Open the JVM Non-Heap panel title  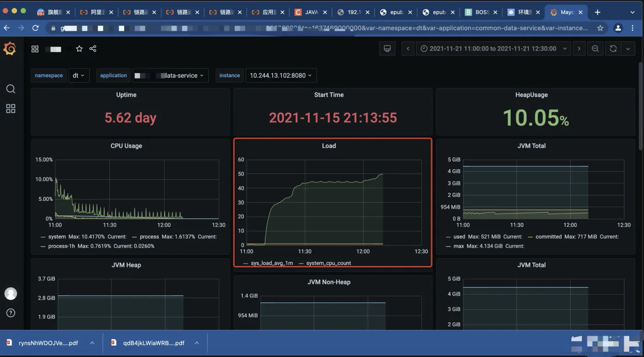(x=328, y=282)
